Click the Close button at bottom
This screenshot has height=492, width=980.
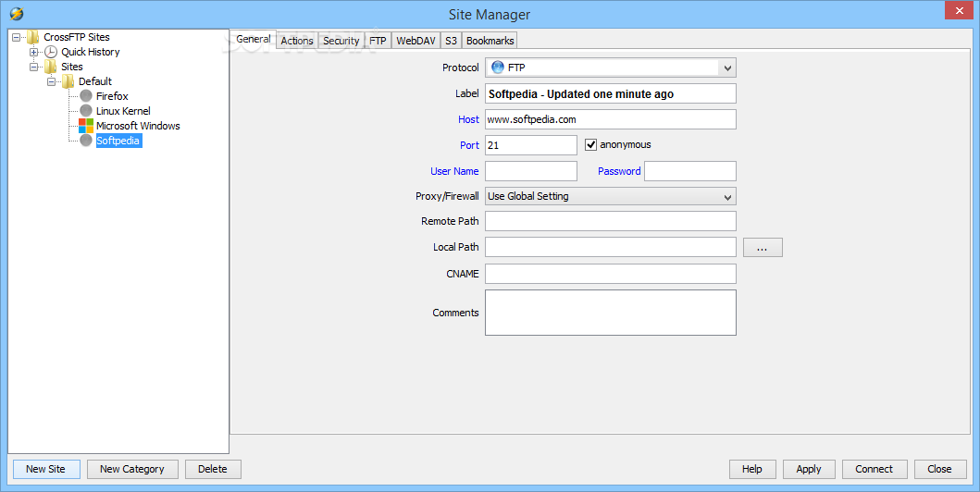pyautogui.click(x=939, y=469)
